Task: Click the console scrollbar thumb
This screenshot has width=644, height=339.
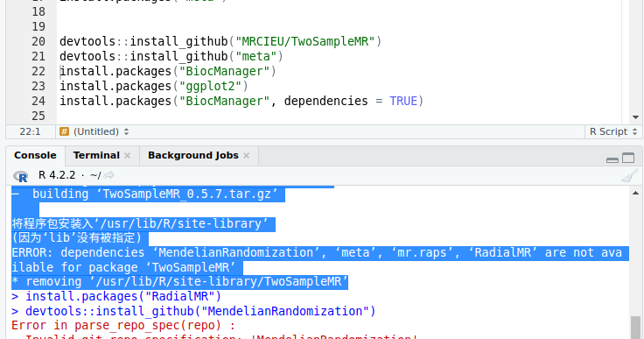Action: [636, 327]
